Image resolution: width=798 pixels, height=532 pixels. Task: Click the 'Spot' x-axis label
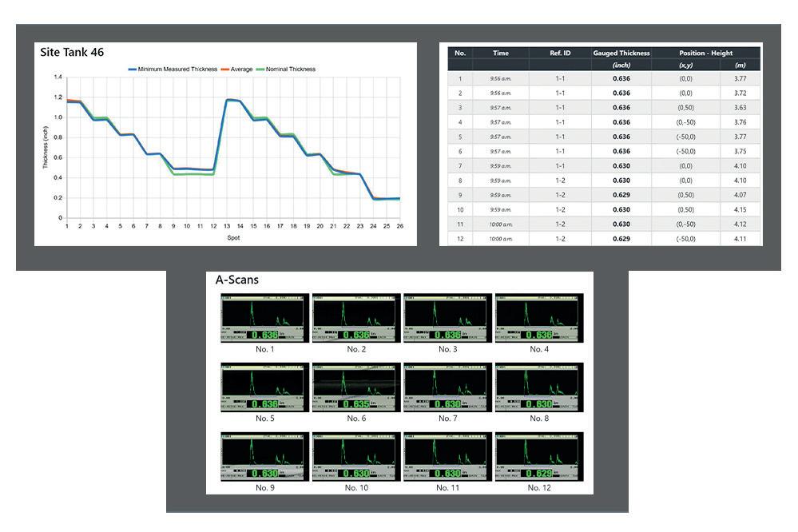tap(233, 238)
